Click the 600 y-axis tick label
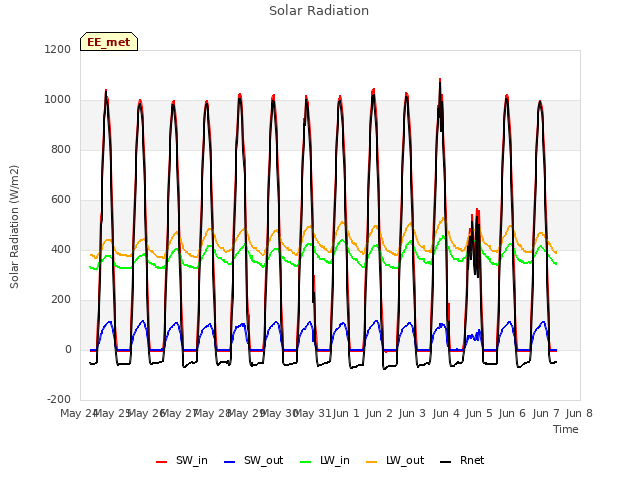The image size is (640, 480). tap(61, 200)
